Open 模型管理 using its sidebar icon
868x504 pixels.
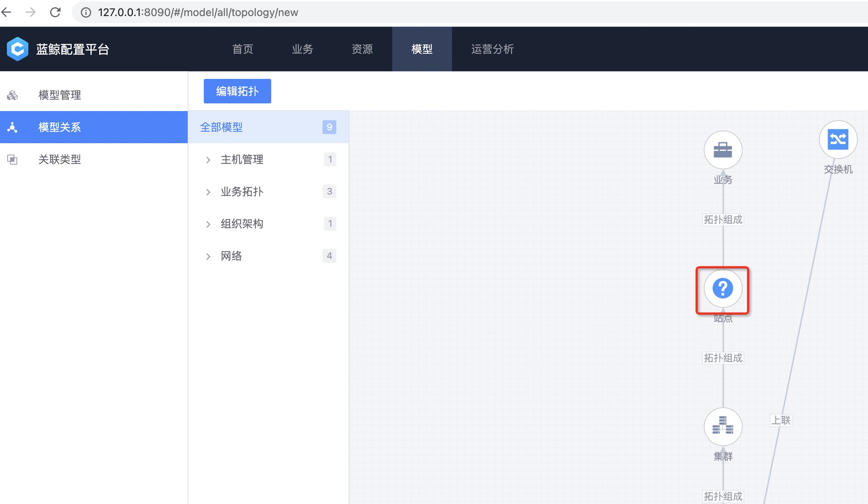click(13, 95)
